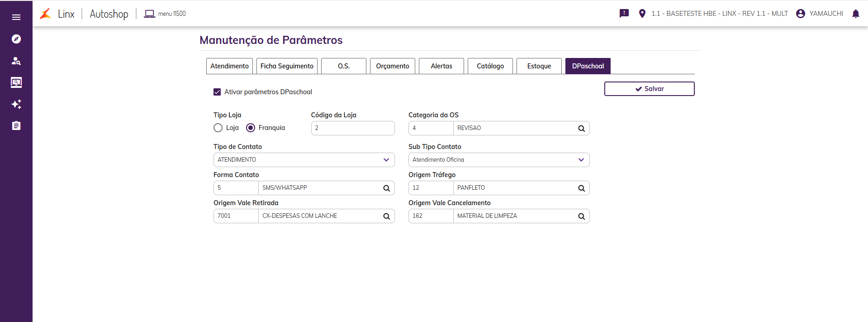868x322 pixels.
Task: Open the customer search sidebar icon
Action: click(x=16, y=61)
